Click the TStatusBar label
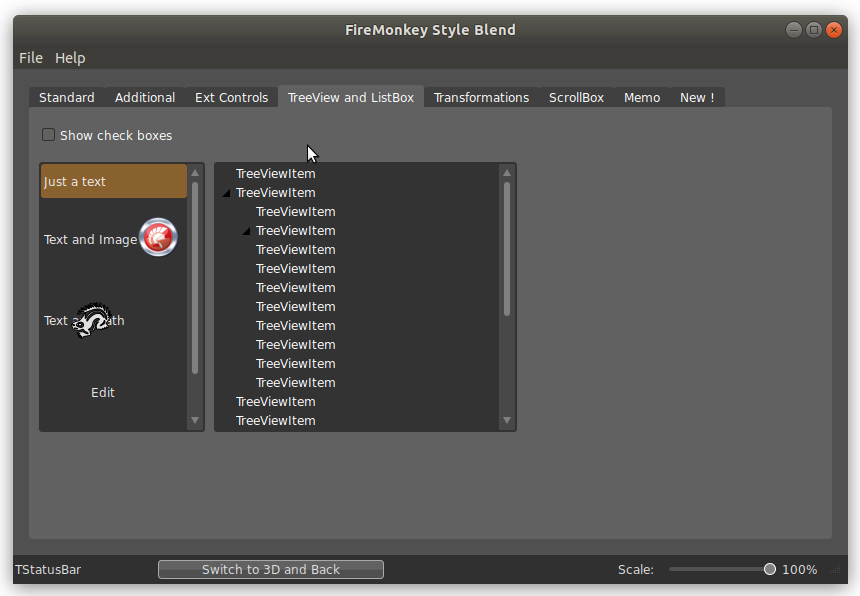Viewport: 860px width, 596px height. 48,570
